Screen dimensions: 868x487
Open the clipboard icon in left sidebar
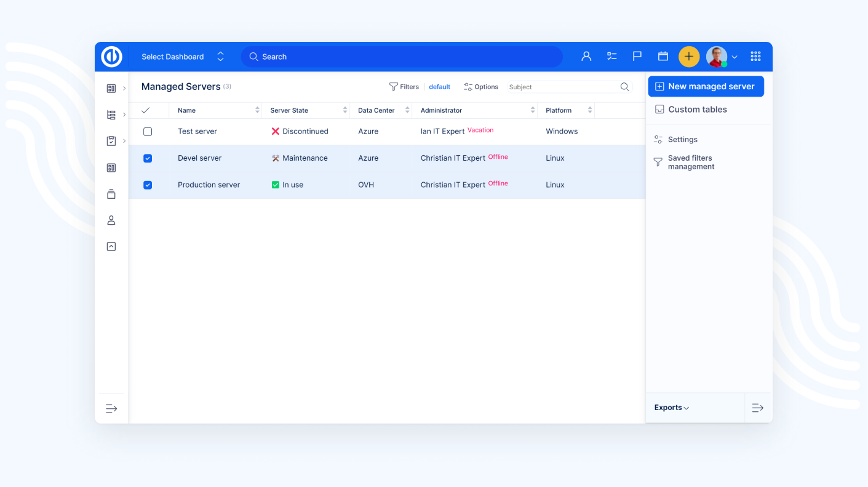coord(111,140)
